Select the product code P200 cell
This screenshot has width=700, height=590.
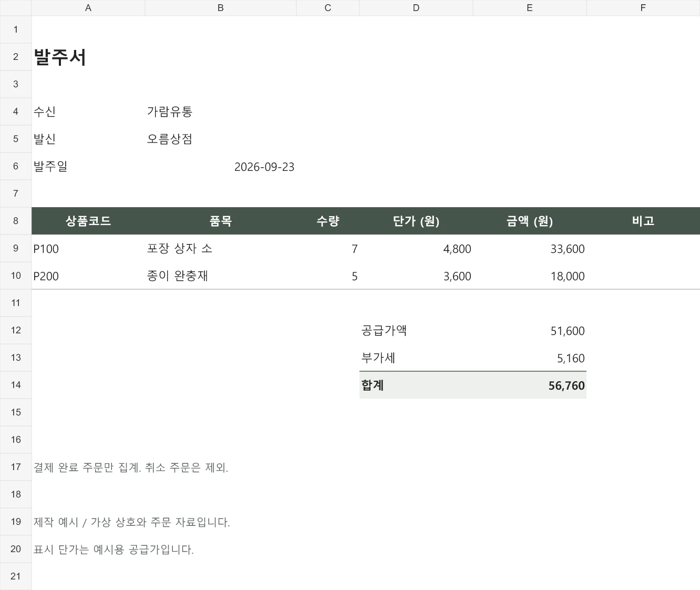coord(88,276)
